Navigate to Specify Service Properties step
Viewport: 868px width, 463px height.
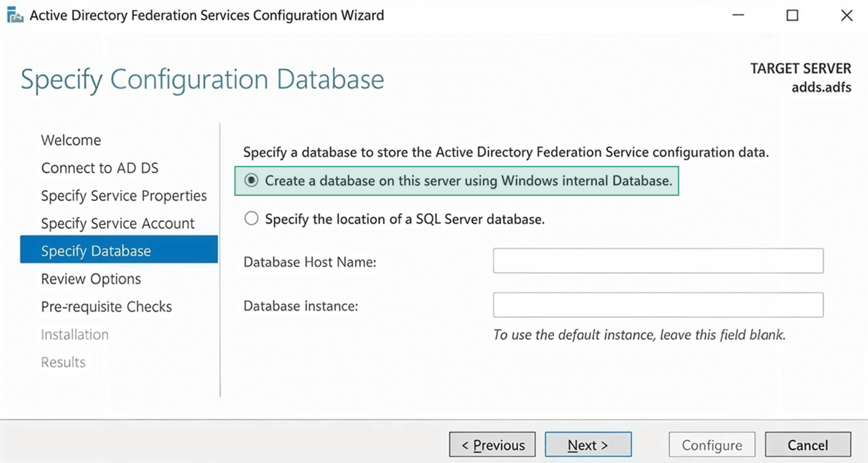pos(123,196)
